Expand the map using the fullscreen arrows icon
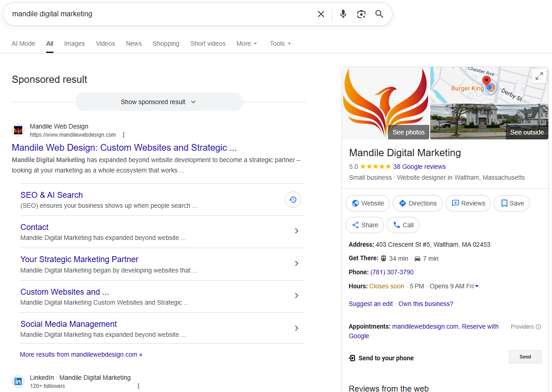Viewport: 552px width, 392px height. click(539, 76)
